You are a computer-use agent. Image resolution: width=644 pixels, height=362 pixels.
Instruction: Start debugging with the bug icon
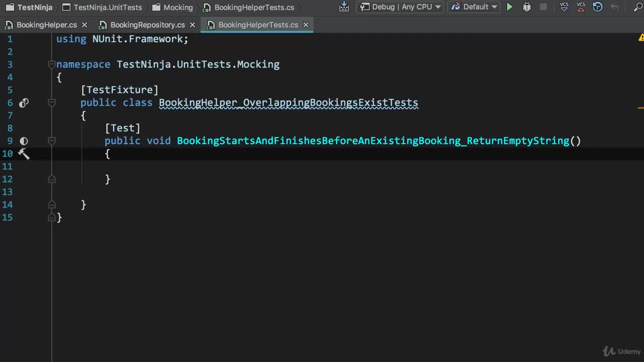tap(527, 7)
